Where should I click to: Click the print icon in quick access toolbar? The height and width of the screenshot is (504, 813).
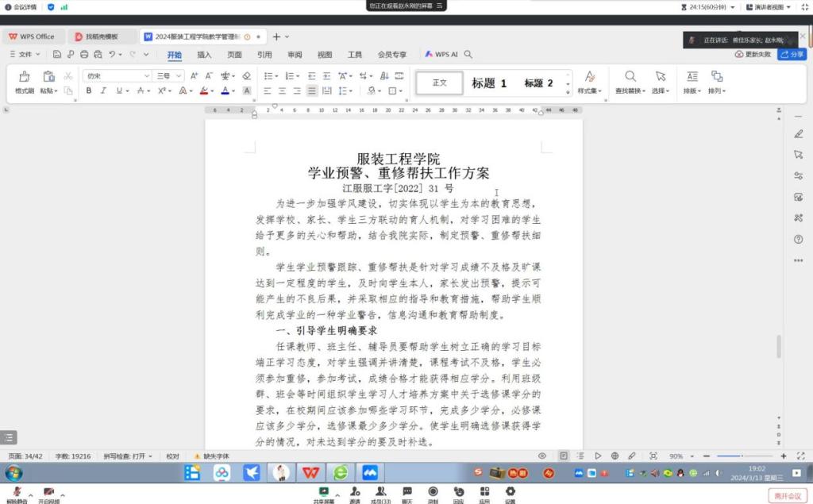tap(84, 55)
